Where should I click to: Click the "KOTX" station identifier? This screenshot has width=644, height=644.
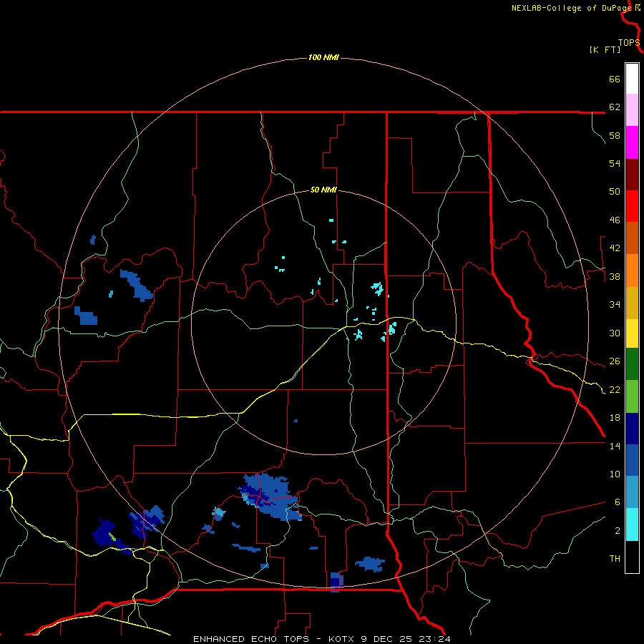[343, 639]
